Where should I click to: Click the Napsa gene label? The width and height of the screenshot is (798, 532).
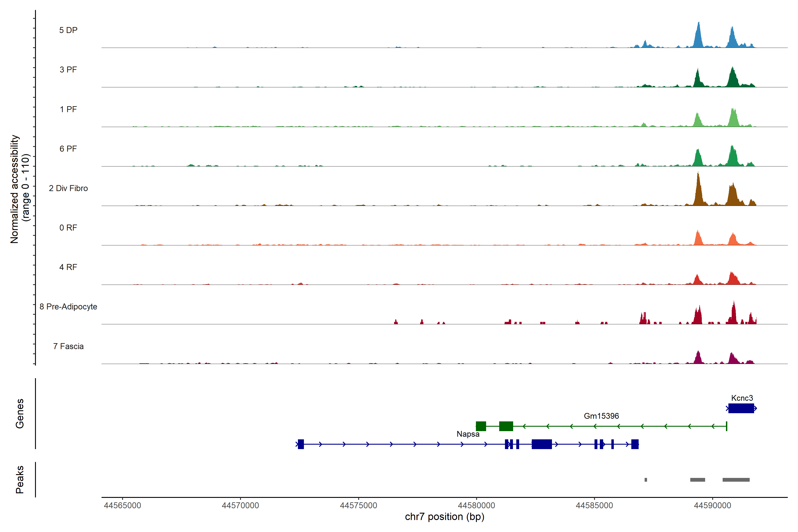point(468,434)
